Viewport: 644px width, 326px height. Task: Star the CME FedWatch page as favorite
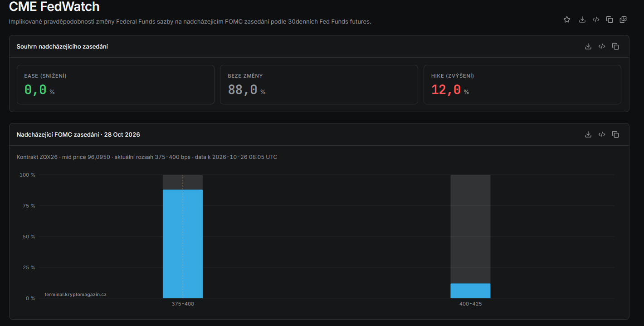click(567, 20)
